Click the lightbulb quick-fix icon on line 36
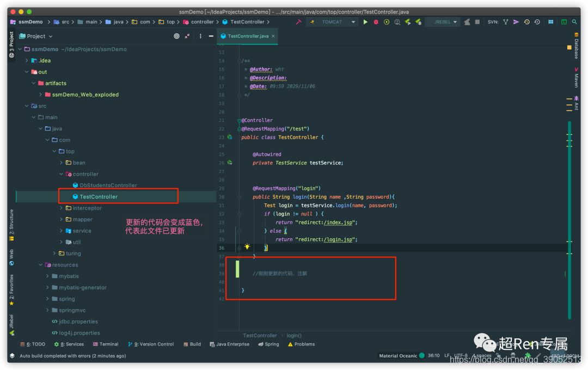The width and height of the screenshot is (588, 370). [x=247, y=246]
